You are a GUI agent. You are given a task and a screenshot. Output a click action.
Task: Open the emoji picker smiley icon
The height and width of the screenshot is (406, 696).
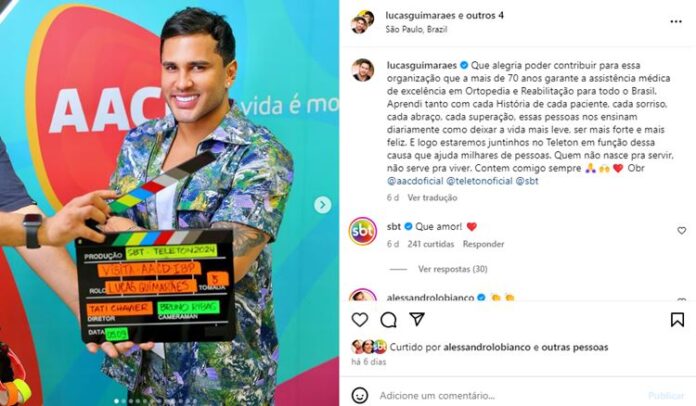360,395
